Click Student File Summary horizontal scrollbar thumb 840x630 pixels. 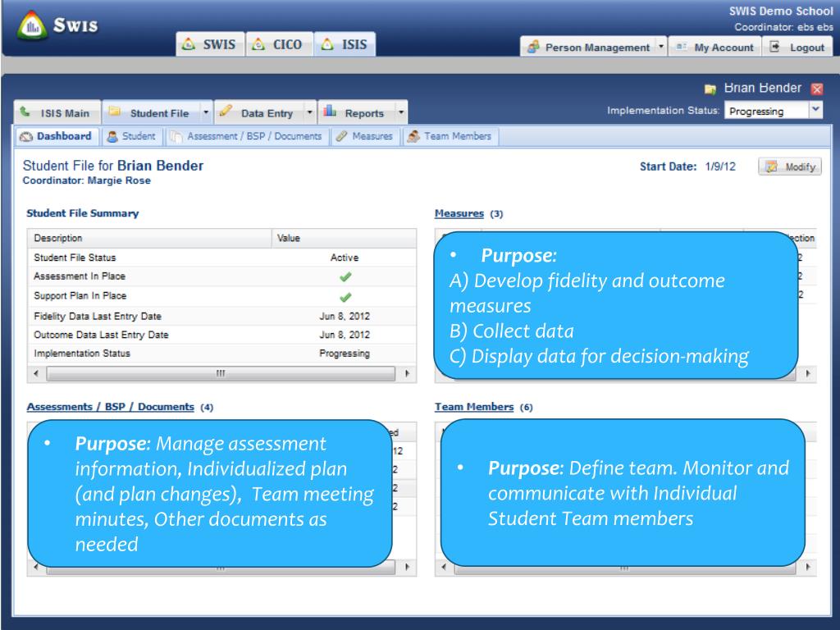[221, 373]
